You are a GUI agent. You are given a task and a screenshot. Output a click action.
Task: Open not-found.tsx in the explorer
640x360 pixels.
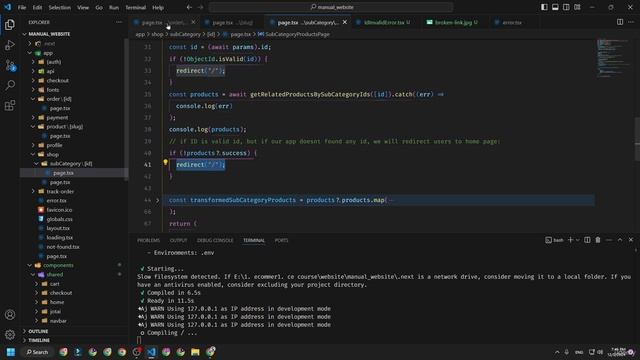pos(62,247)
